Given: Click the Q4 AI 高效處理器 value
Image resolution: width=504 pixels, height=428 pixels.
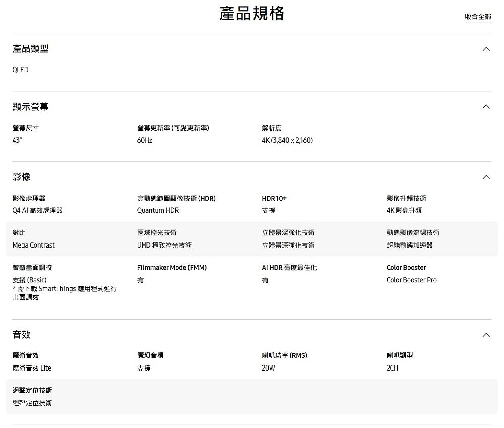Looking at the screenshot, I should 37,210.
